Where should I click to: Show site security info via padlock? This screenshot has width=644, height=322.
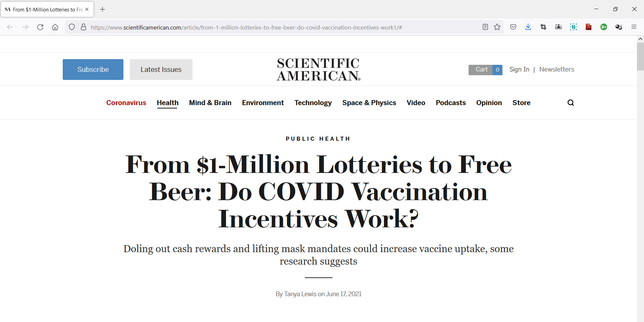[x=84, y=27]
